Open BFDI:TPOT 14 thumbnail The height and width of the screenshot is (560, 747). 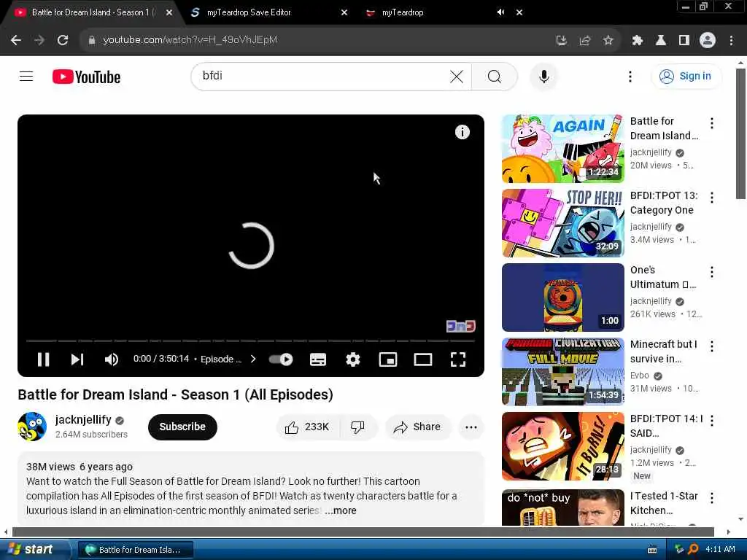(562, 446)
